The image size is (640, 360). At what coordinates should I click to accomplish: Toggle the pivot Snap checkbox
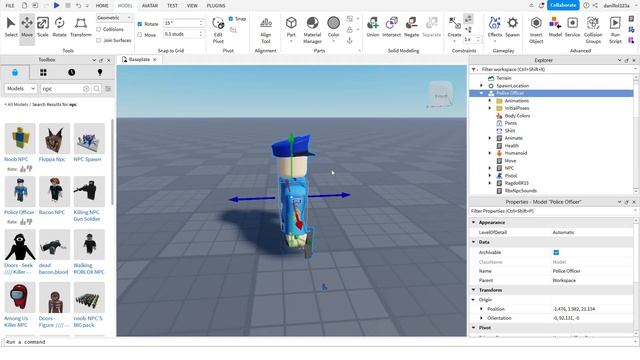point(231,18)
